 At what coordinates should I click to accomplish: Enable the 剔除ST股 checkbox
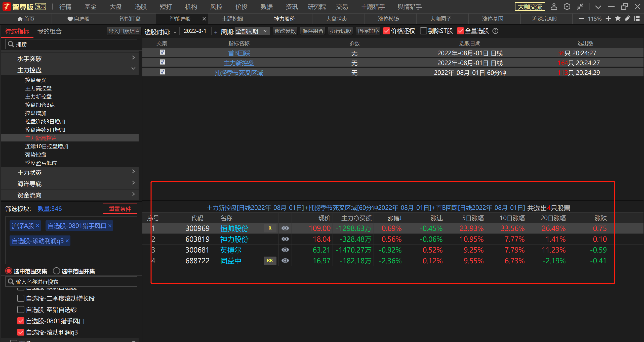coord(424,31)
